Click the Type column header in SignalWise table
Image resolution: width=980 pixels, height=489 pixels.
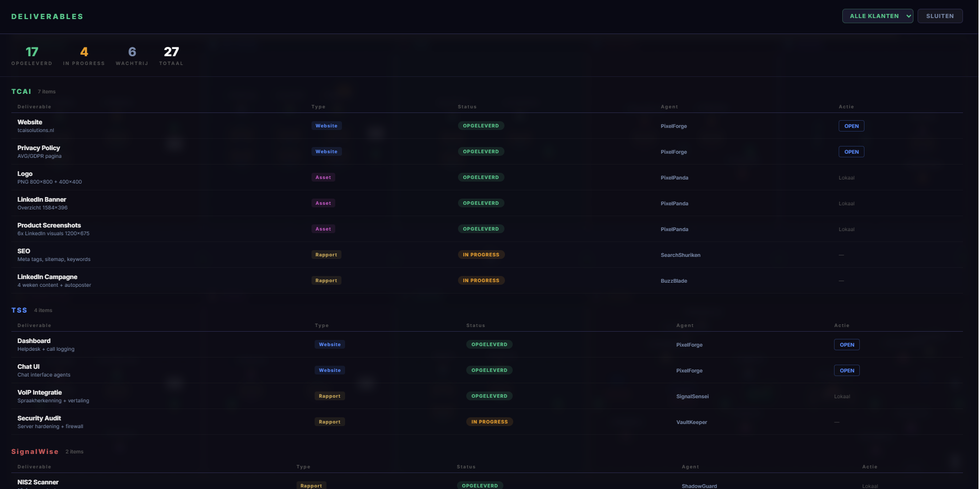point(303,467)
